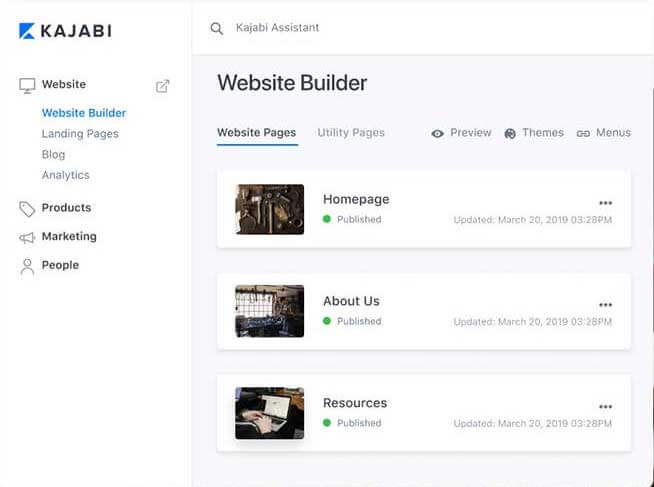Click Homepage updated date text
The image size is (654, 487).
point(533,220)
